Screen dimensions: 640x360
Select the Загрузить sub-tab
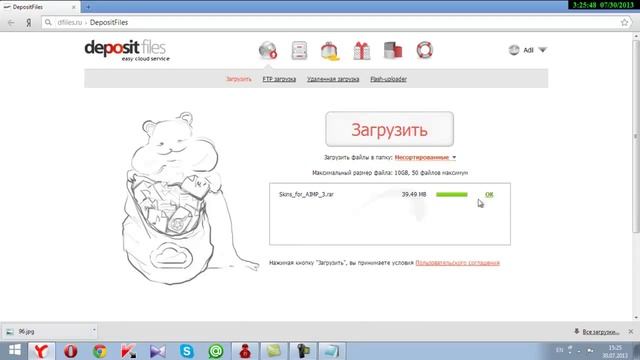(x=239, y=79)
